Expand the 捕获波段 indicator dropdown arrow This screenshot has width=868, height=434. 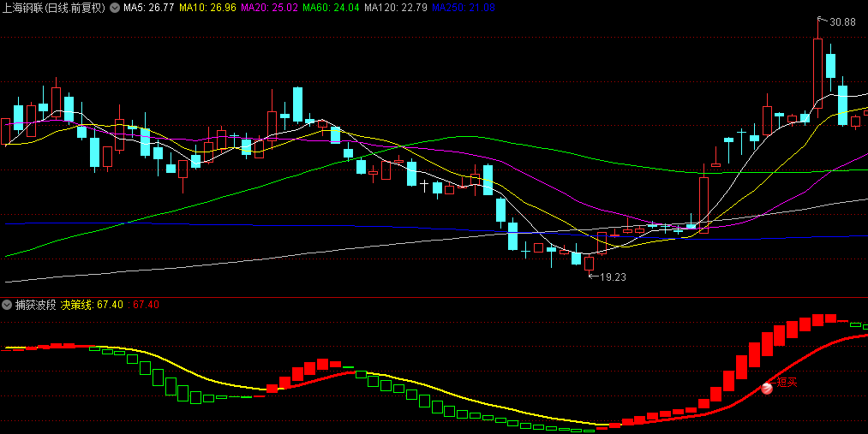(x=7, y=305)
